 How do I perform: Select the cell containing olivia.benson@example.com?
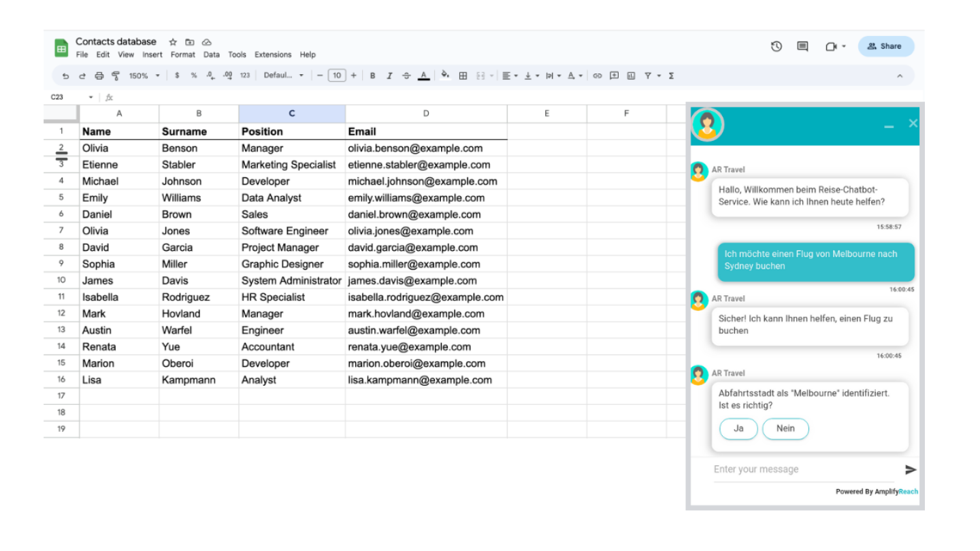click(x=426, y=148)
